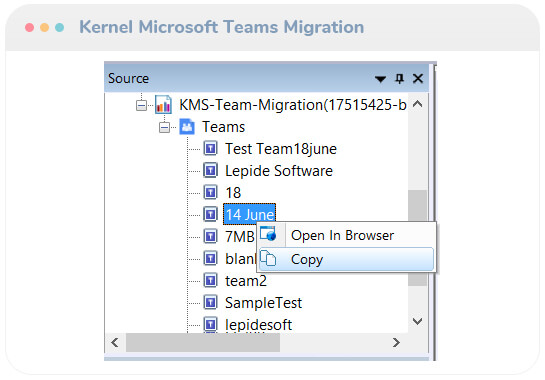The image size is (545, 380).
Task: Select the Lepide Software team
Action: coord(279,171)
